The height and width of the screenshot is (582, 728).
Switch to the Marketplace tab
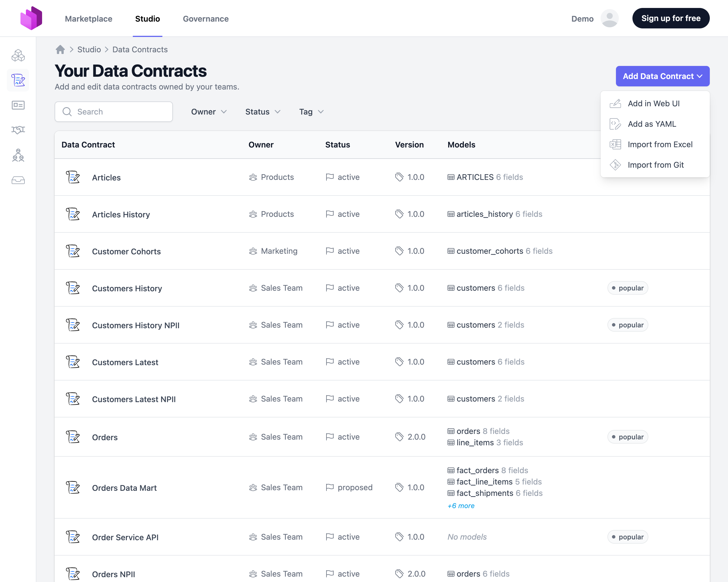tap(88, 18)
